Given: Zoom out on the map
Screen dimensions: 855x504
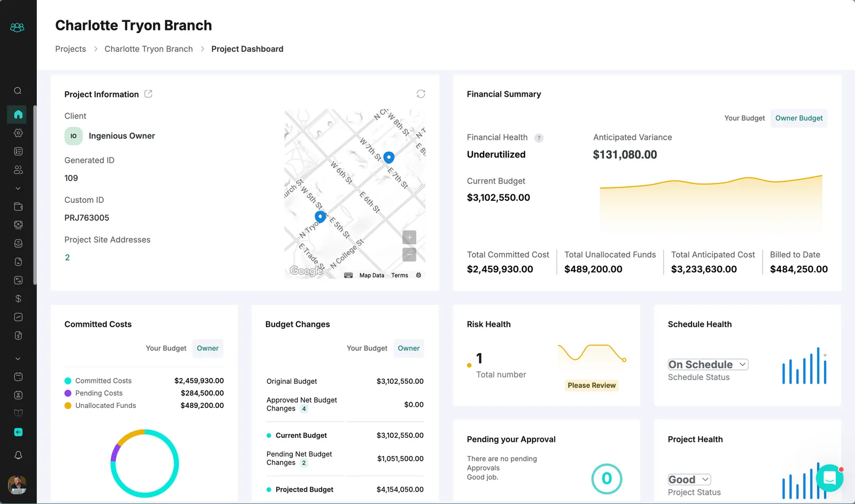Looking at the screenshot, I should (409, 255).
